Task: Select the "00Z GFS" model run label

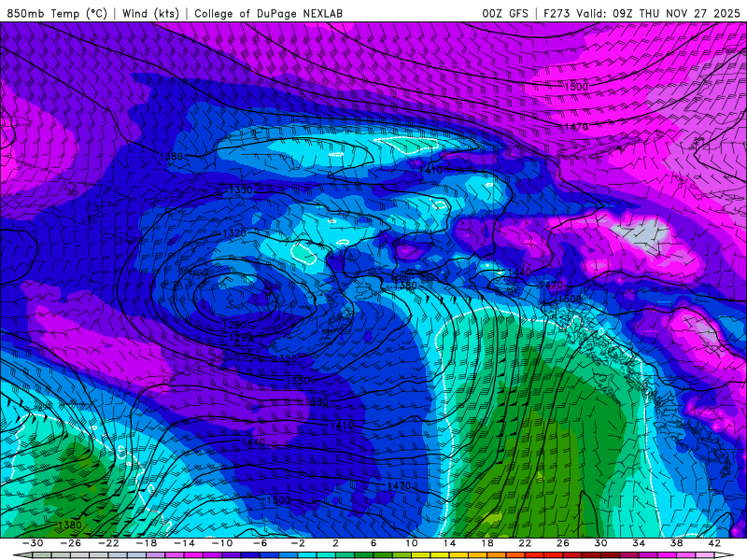Action: pos(505,13)
